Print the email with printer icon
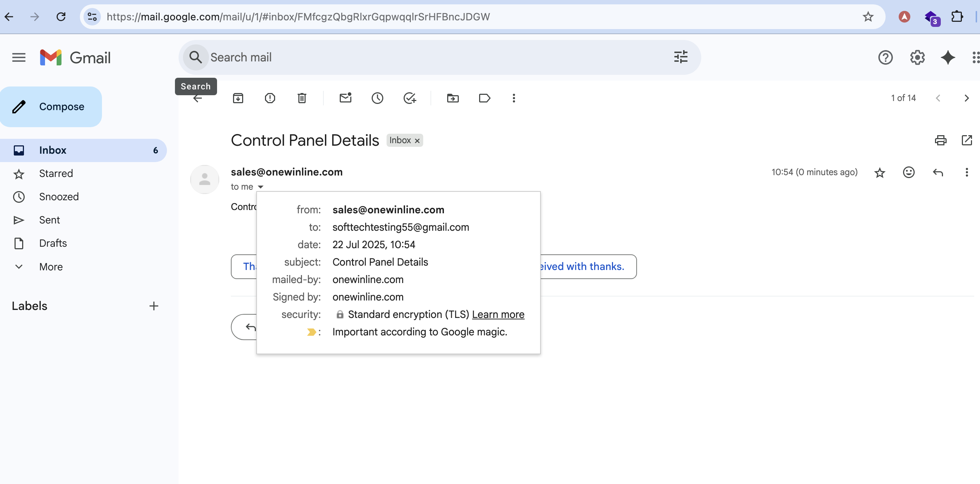The image size is (980, 484). pyautogui.click(x=940, y=141)
